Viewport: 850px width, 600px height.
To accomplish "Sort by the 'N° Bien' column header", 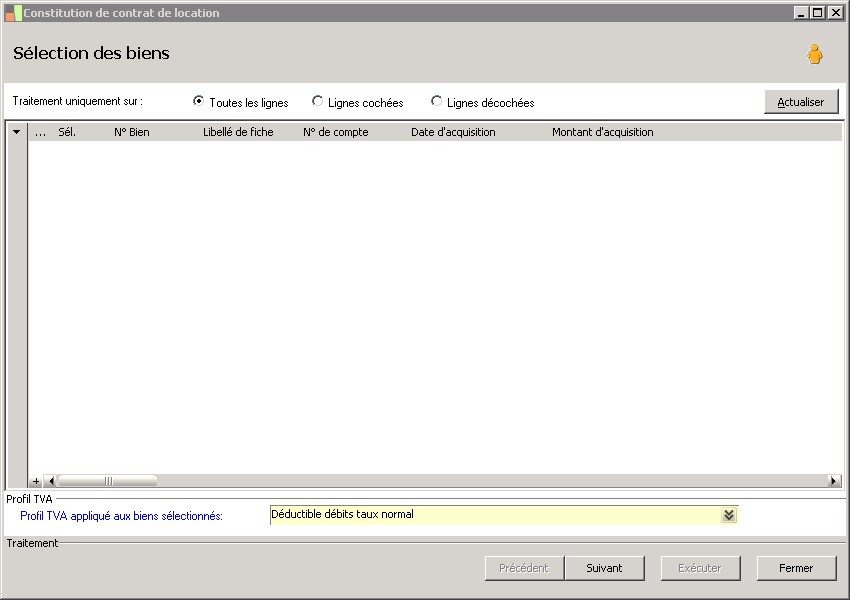I will [x=132, y=132].
